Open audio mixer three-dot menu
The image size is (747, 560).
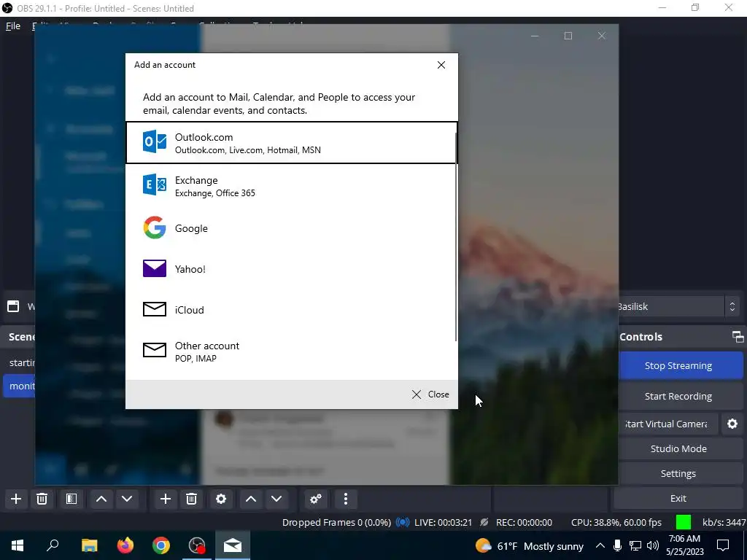click(x=345, y=499)
